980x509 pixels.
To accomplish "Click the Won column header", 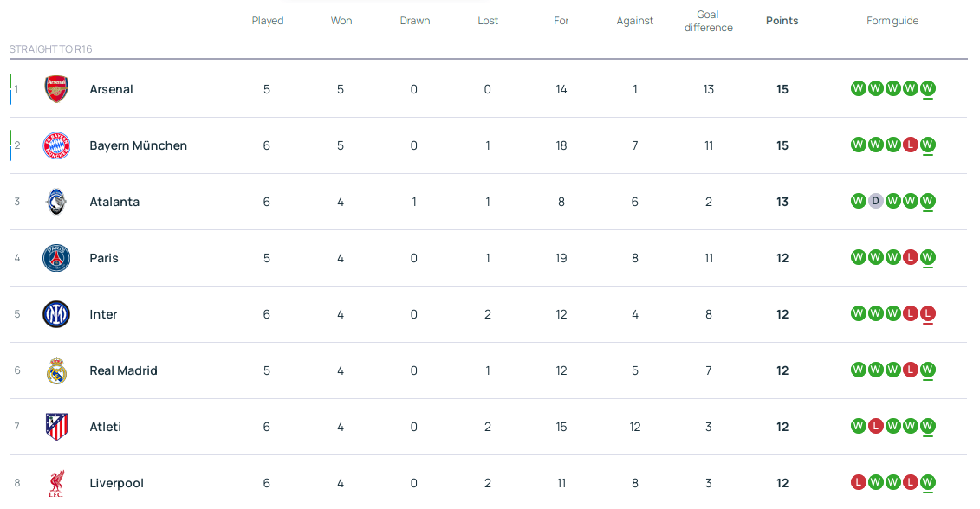I will click(341, 21).
